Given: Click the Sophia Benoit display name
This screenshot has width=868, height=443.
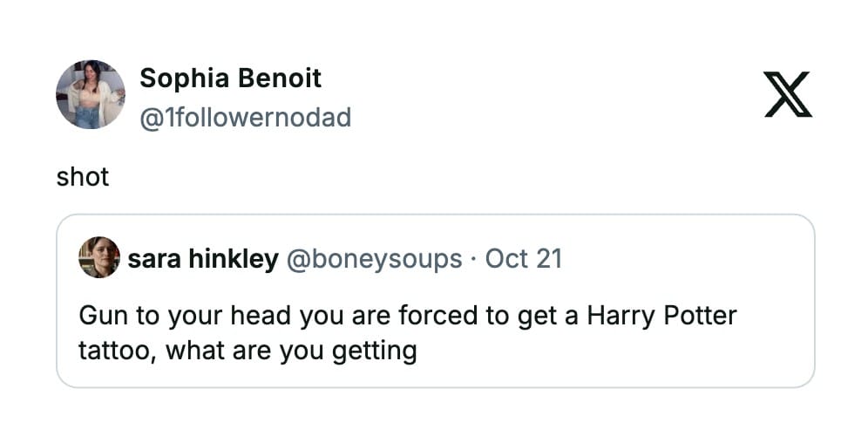Looking at the screenshot, I should (x=230, y=78).
